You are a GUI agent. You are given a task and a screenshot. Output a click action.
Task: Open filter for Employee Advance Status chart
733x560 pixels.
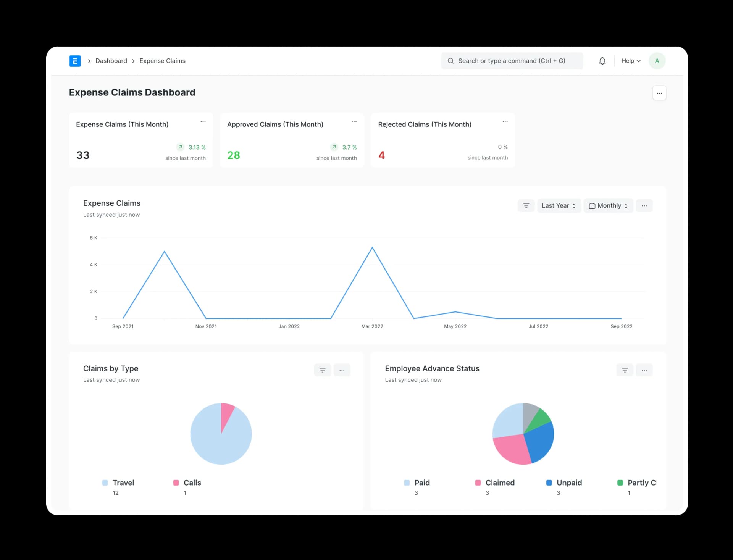[x=625, y=370]
